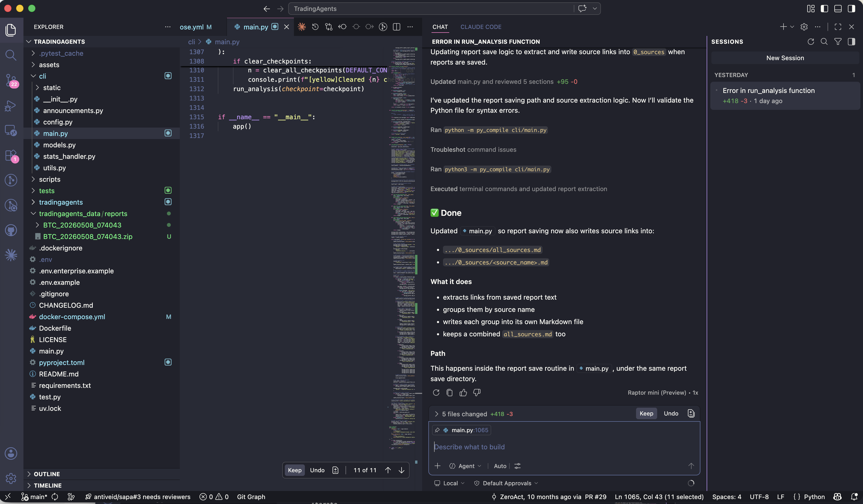863x504 pixels.
Task: Synchronize changes in status bar
Action: click(x=55, y=496)
